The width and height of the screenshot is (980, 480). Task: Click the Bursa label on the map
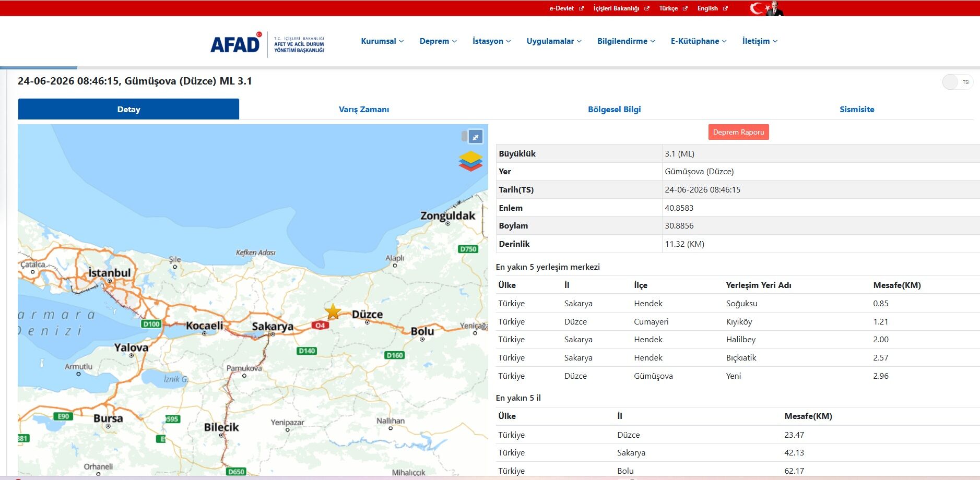[108, 418]
